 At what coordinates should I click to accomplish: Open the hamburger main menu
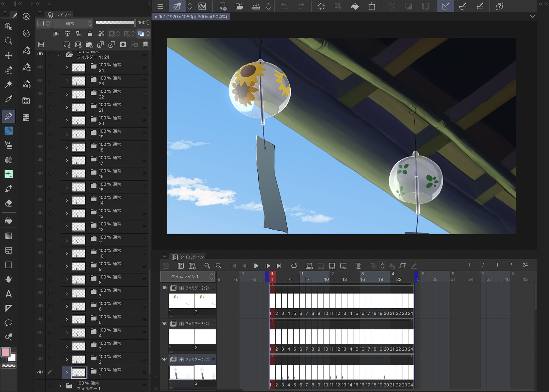point(160,6)
